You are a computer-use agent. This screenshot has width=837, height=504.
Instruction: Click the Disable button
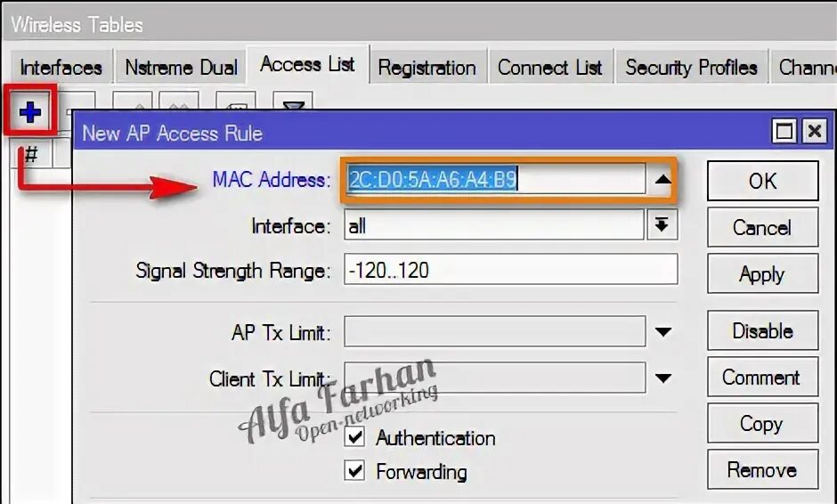tap(763, 331)
